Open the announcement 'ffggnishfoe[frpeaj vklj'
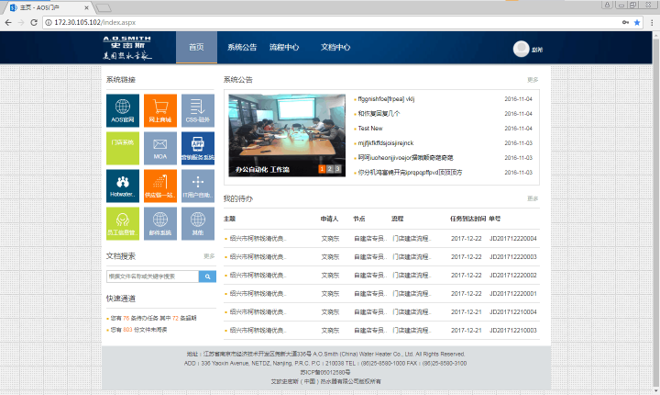The image size is (660, 395). pos(386,99)
